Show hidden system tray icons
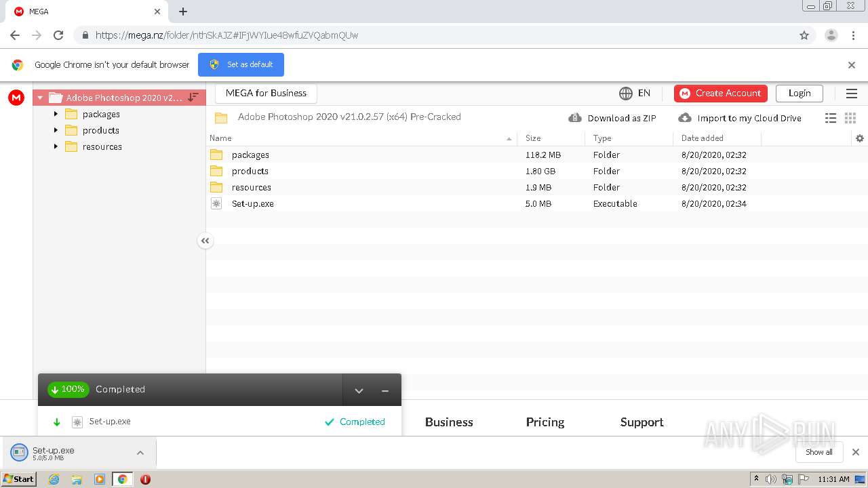Screen dimensions: 868x488 coord(756,479)
